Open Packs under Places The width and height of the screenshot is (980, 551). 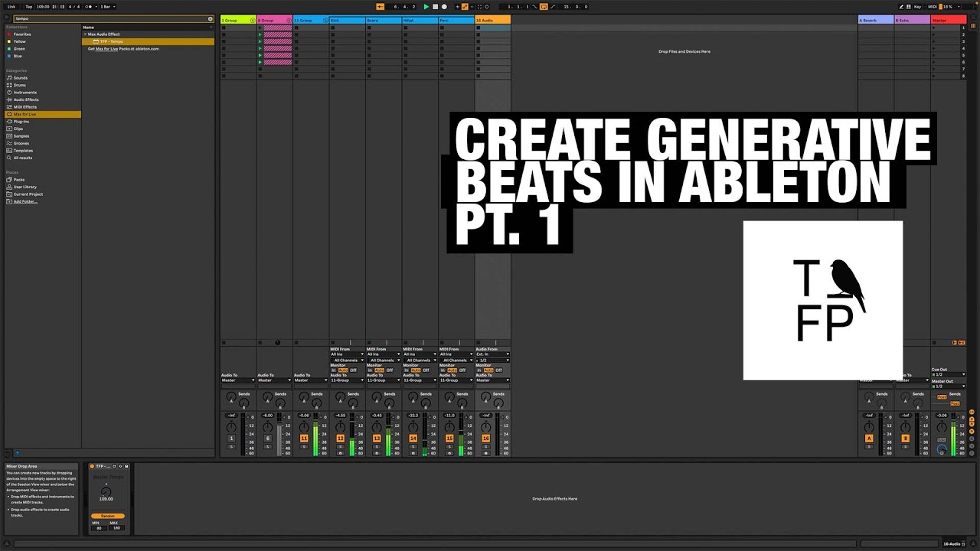[18, 180]
